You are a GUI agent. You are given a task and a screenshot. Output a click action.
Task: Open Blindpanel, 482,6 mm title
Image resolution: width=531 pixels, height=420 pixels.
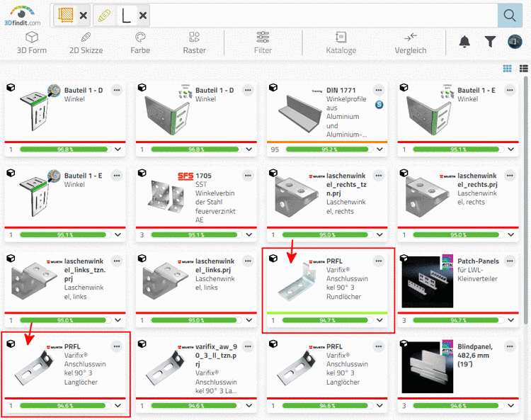pos(475,356)
